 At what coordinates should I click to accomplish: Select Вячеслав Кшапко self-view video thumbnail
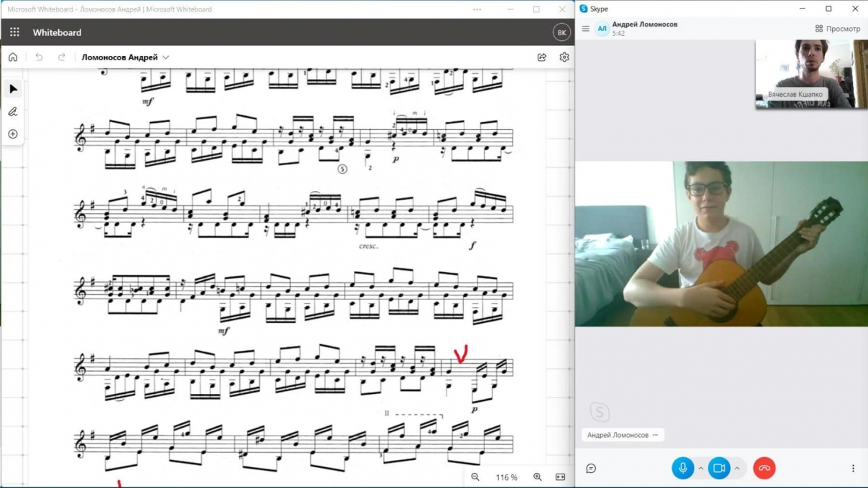pos(811,74)
